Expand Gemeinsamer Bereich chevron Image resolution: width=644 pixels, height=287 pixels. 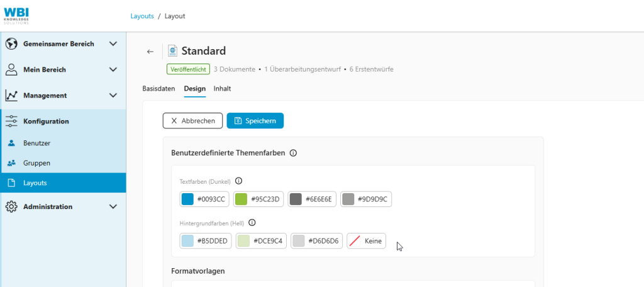113,43
